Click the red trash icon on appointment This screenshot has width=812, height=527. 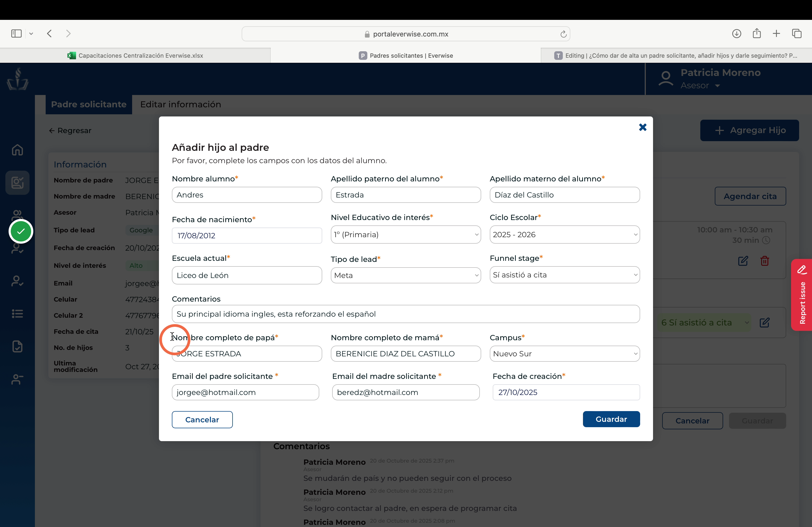[764, 261]
